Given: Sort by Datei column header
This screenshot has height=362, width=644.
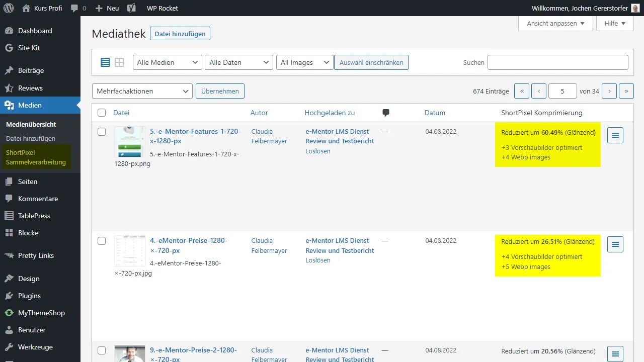Looking at the screenshot, I should point(121,113).
